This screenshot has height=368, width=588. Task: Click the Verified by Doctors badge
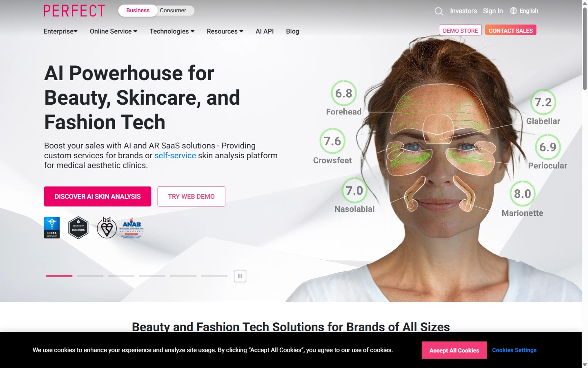(x=78, y=228)
